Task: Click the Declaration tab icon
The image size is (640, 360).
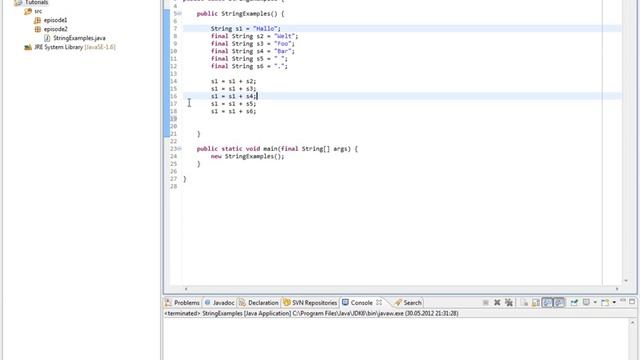Action: [242, 302]
